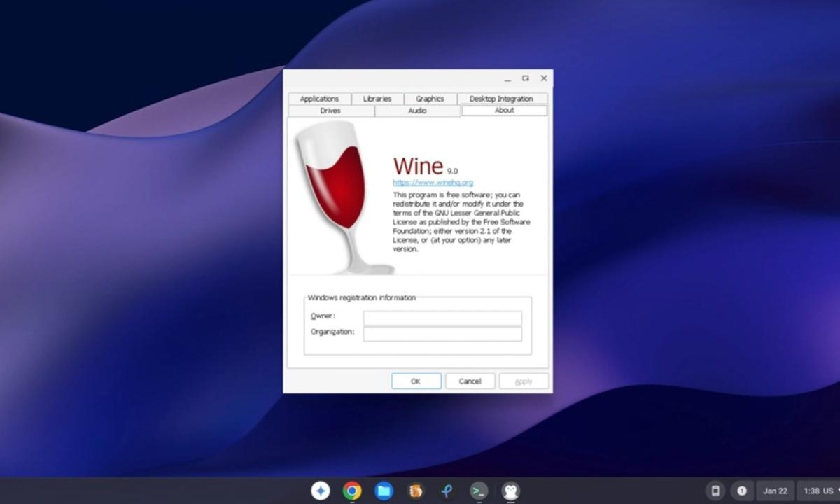840x504 pixels.
Task: Open the ChromeOS launcher
Action: pos(321,491)
